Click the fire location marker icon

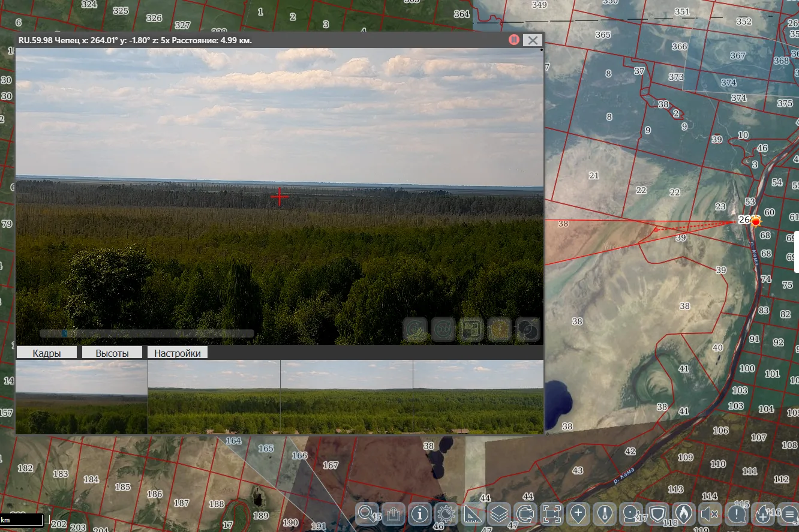click(x=683, y=514)
